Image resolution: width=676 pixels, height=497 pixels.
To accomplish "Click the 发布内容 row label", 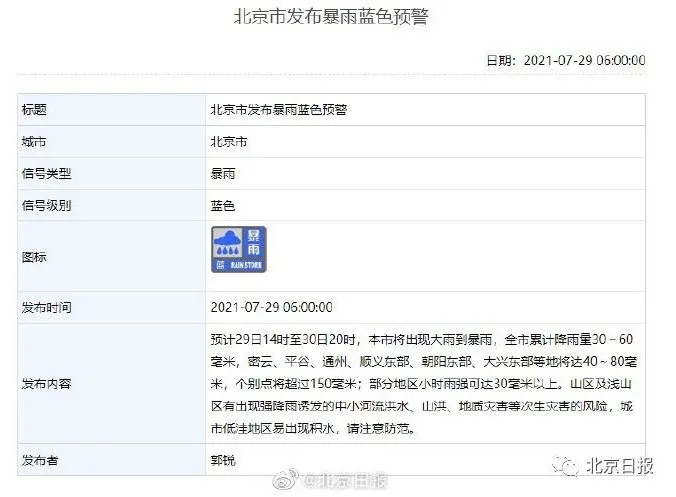I will click(47, 384).
